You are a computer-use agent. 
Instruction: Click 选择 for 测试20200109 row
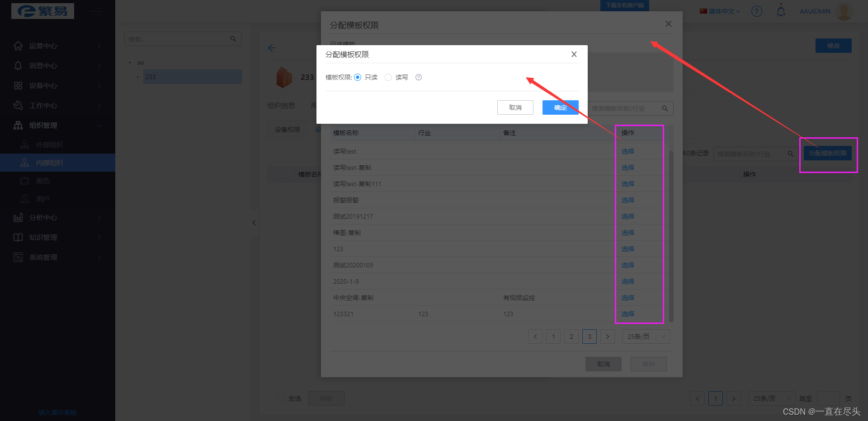pos(627,265)
